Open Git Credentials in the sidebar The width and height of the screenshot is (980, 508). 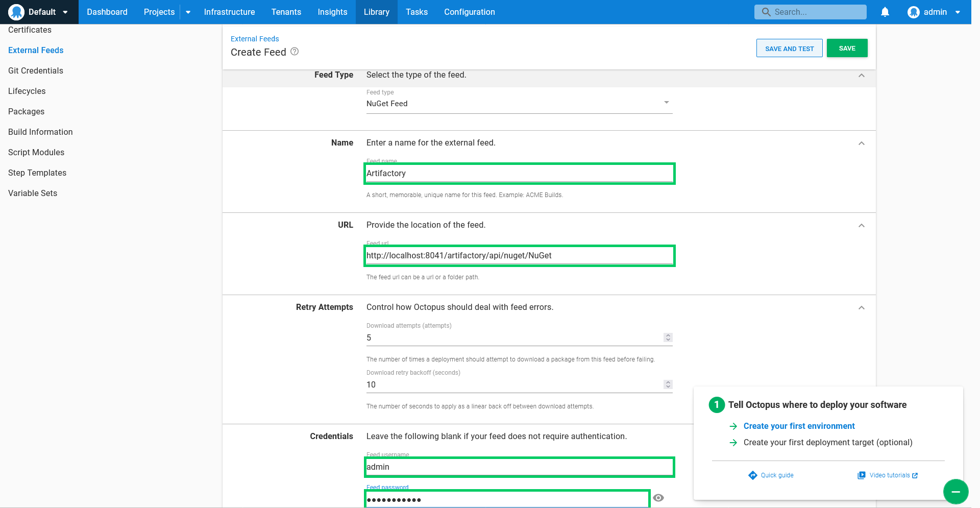pyautogui.click(x=36, y=70)
